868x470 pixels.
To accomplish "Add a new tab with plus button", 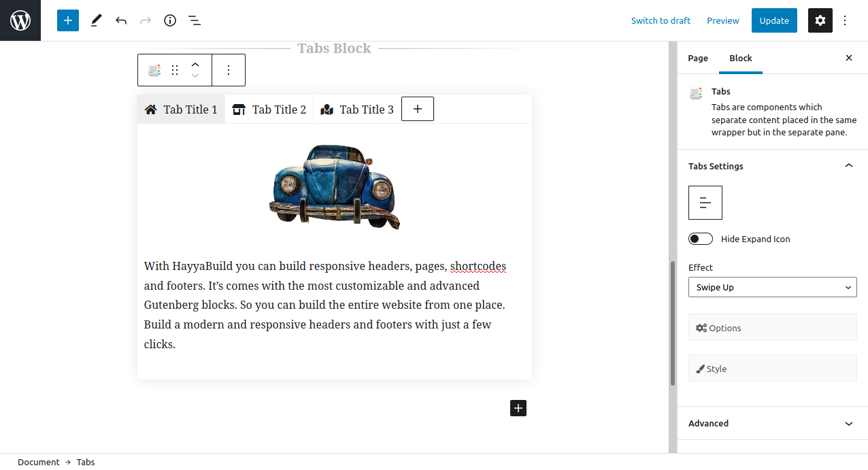I will [418, 109].
